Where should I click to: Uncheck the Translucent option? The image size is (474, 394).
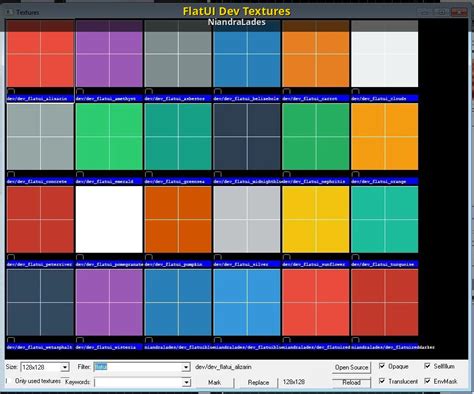tap(382, 381)
